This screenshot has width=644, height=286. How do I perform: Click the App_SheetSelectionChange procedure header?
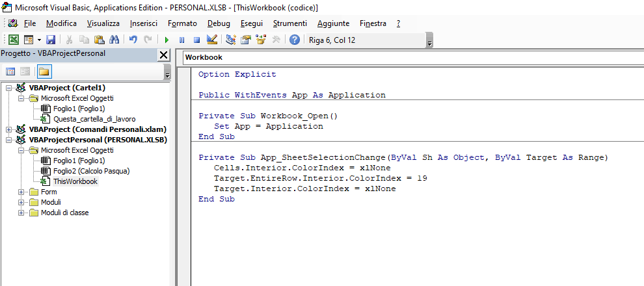coord(403,157)
